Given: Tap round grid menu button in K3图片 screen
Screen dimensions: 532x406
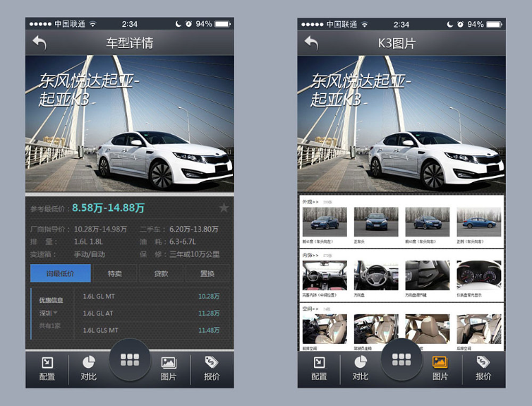Looking at the screenshot, I should (401, 359).
